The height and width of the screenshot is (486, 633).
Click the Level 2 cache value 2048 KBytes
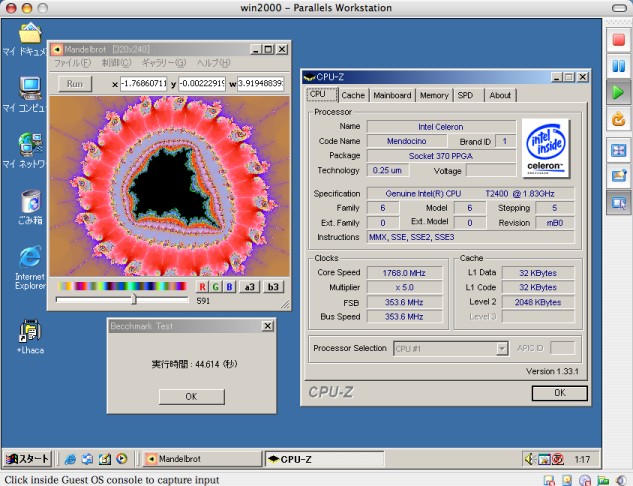pos(538,302)
